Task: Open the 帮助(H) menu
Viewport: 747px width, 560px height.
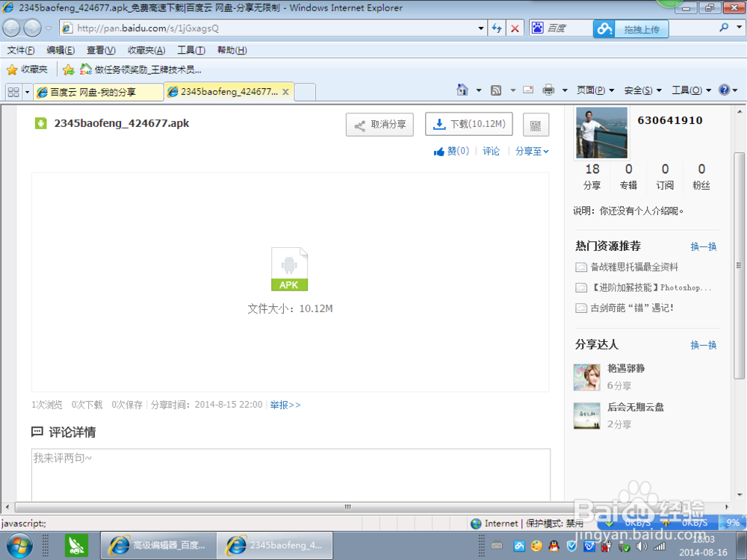Action: point(232,50)
